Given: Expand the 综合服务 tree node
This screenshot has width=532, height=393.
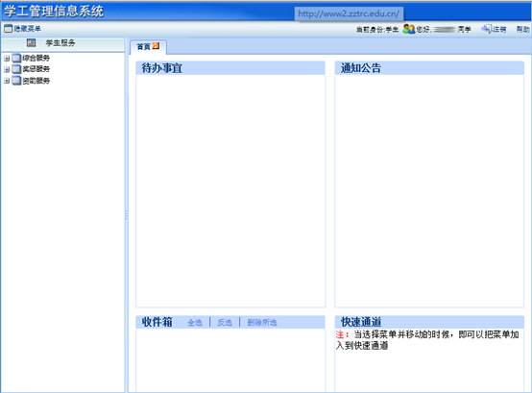Looking at the screenshot, I should coord(7,59).
